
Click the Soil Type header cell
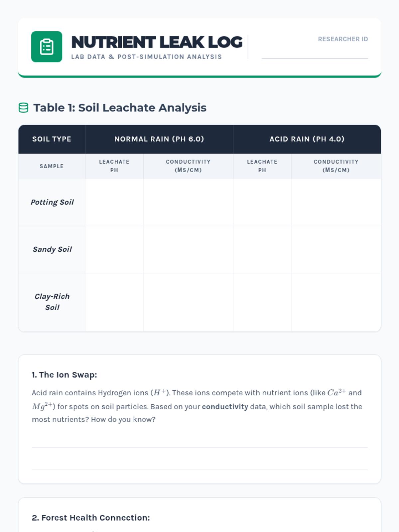pyautogui.click(x=52, y=139)
